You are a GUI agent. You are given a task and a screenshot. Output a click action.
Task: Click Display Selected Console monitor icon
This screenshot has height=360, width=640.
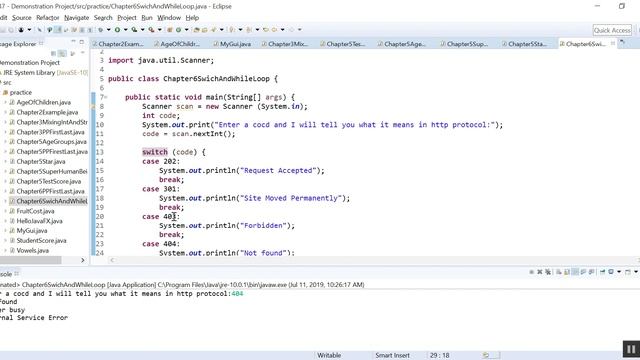611,272
